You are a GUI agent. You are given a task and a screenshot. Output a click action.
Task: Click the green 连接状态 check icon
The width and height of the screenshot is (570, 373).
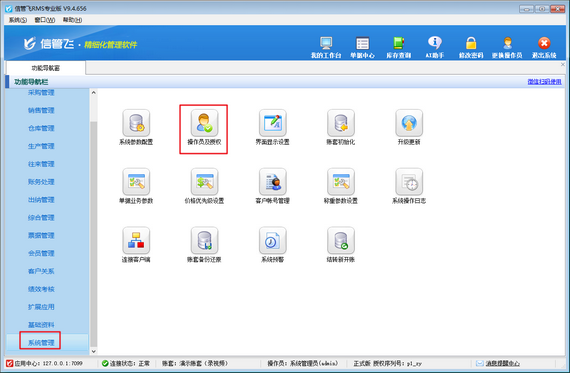point(105,363)
